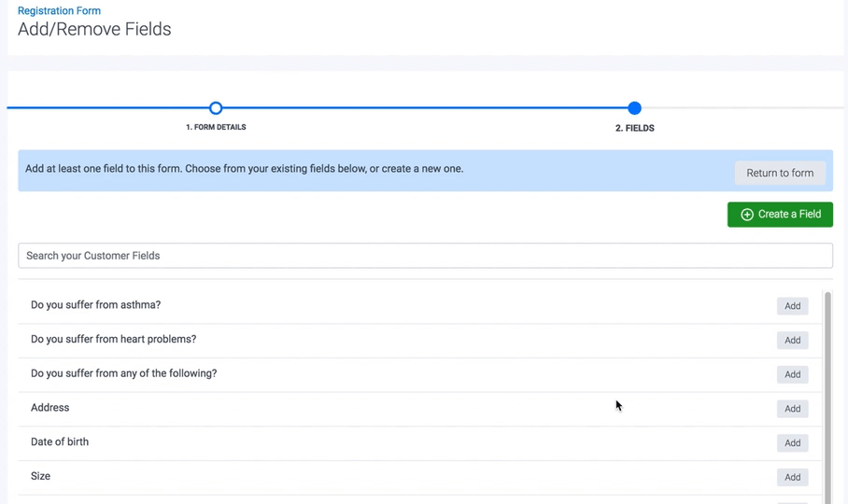848x504 pixels.
Task: Click the 1. FORM DETAILS step label
Action: 216,127
